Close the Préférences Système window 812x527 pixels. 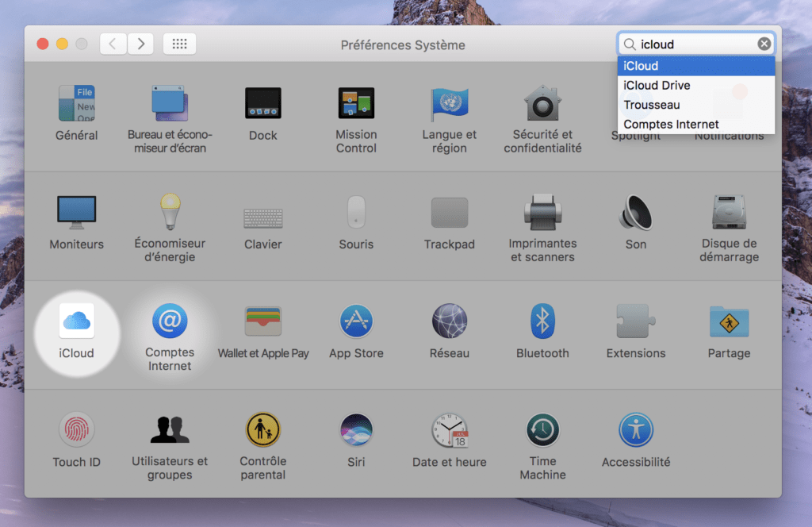[x=43, y=44]
